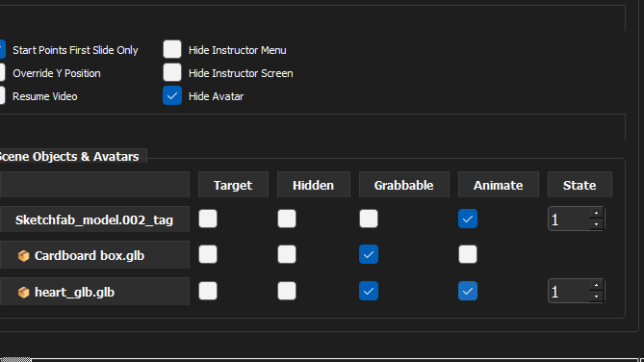Select the Sketchfab_model.002_tag row name
Screen dimensions: 644x362
(94, 220)
